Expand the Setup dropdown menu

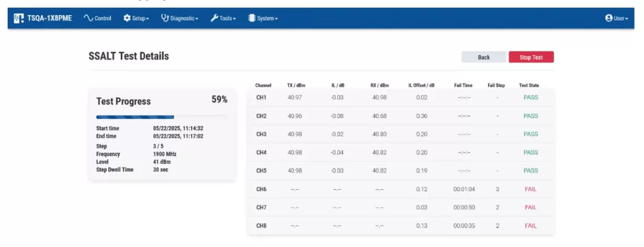[136, 18]
